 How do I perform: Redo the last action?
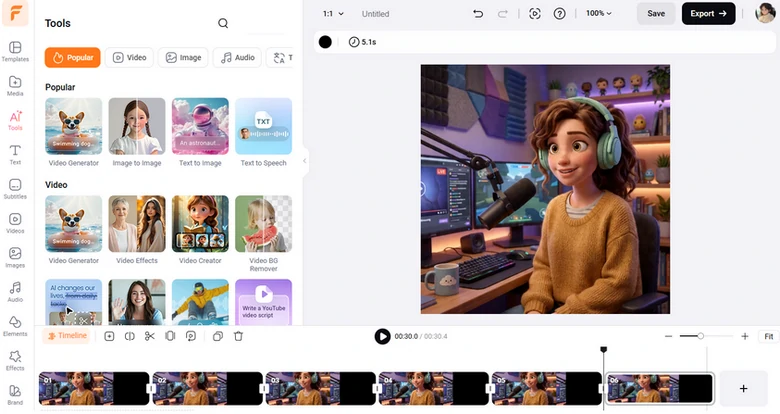[x=502, y=14]
